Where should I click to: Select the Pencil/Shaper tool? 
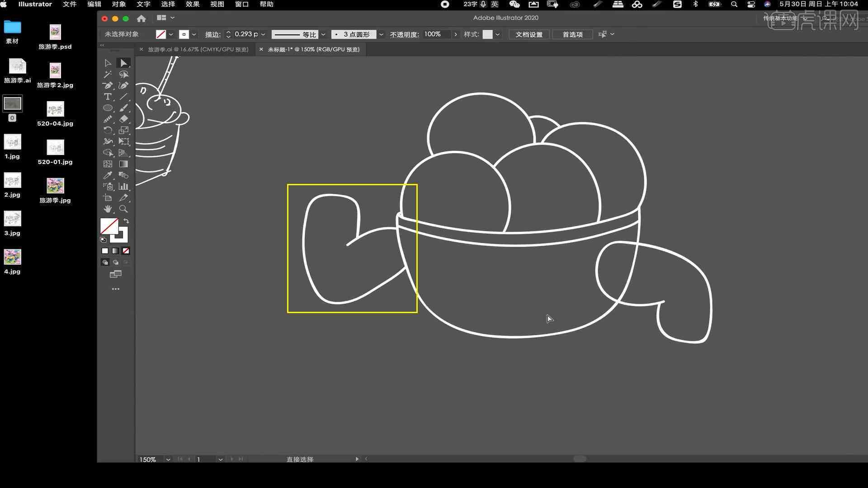coord(108,119)
